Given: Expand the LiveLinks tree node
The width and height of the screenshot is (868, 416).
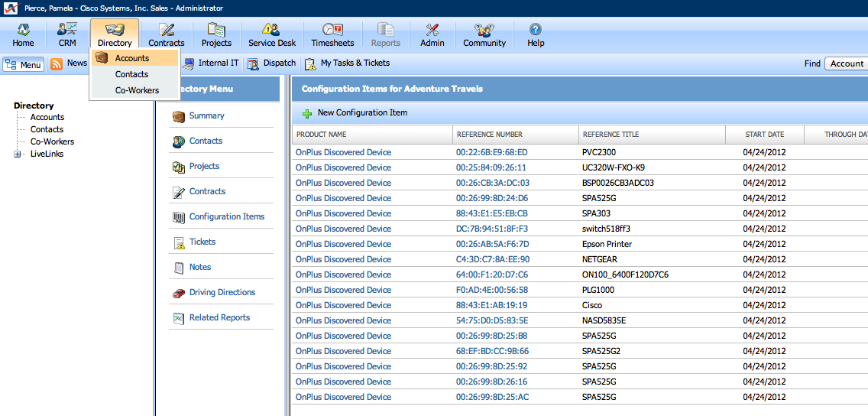Looking at the screenshot, I should coord(17,154).
